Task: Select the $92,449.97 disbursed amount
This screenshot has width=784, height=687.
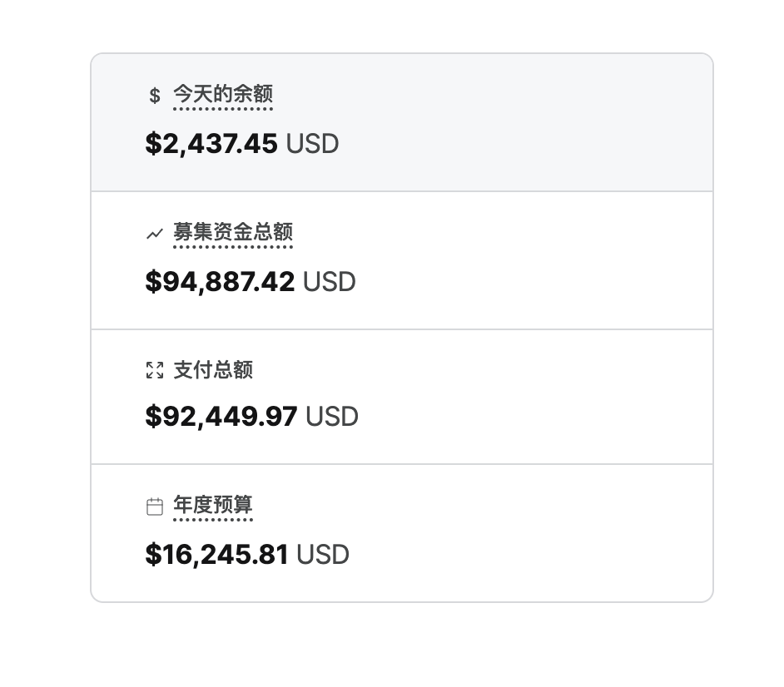Action: tap(221, 417)
